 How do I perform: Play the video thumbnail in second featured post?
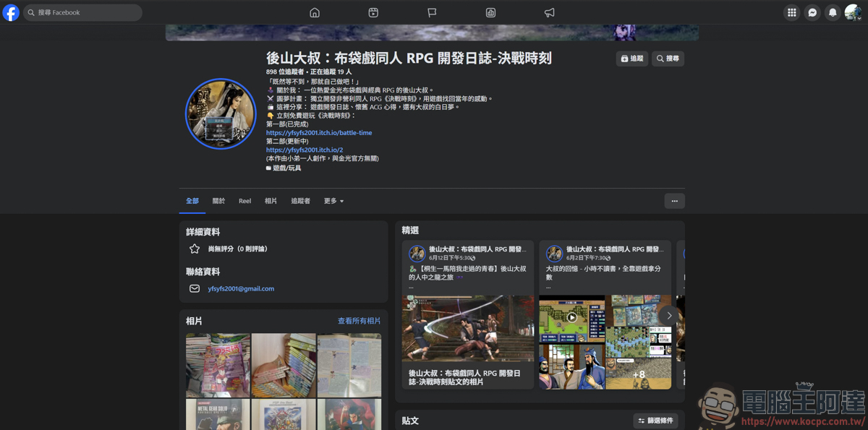pyautogui.click(x=571, y=317)
